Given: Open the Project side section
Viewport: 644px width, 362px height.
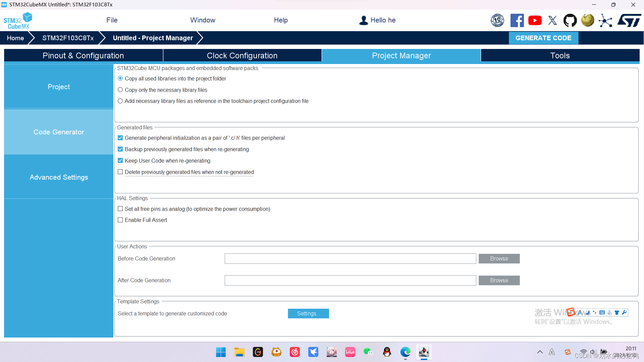Looking at the screenshot, I should click(x=59, y=87).
